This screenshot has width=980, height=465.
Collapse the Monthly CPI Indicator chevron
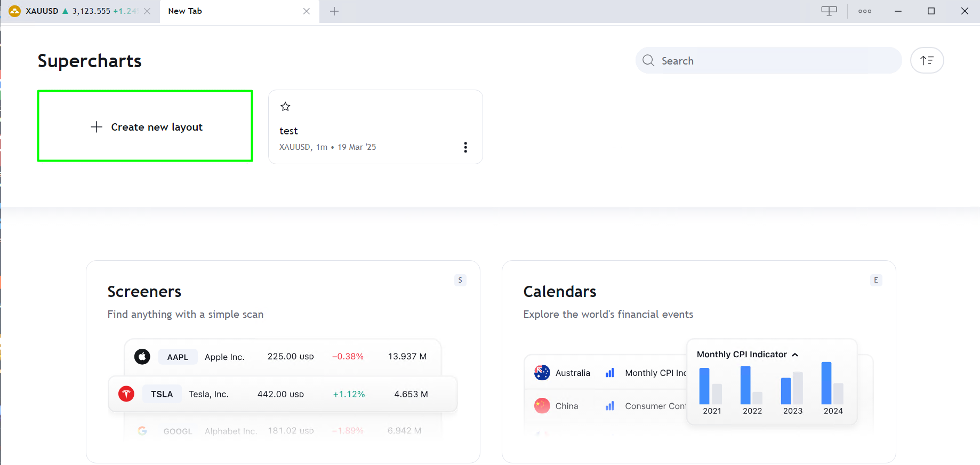pos(795,355)
